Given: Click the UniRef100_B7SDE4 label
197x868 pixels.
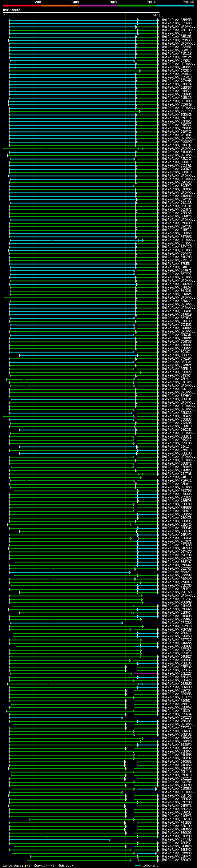Looking at the screenshot, I should click(176, 61).
